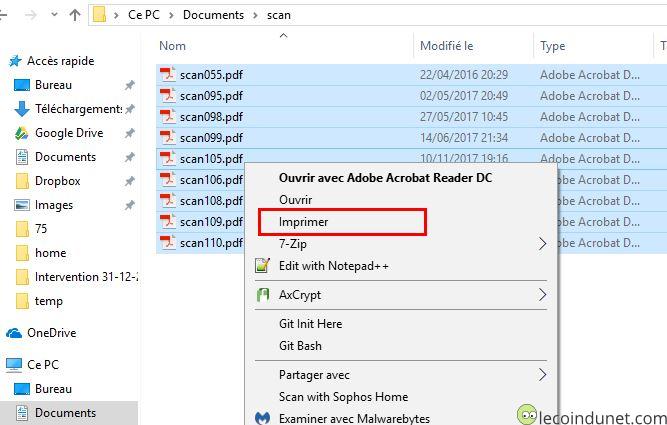The height and width of the screenshot is (425, 667).
Task: Expand the Partager avec submenu arrow
Action: pyautogui.click(x=542, y=375)
